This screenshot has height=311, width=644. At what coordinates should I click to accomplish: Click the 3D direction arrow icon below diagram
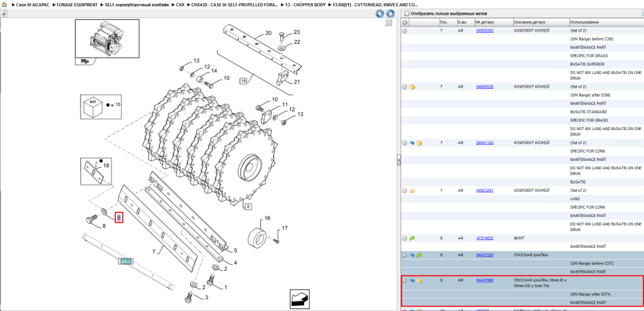coord(299,299)
